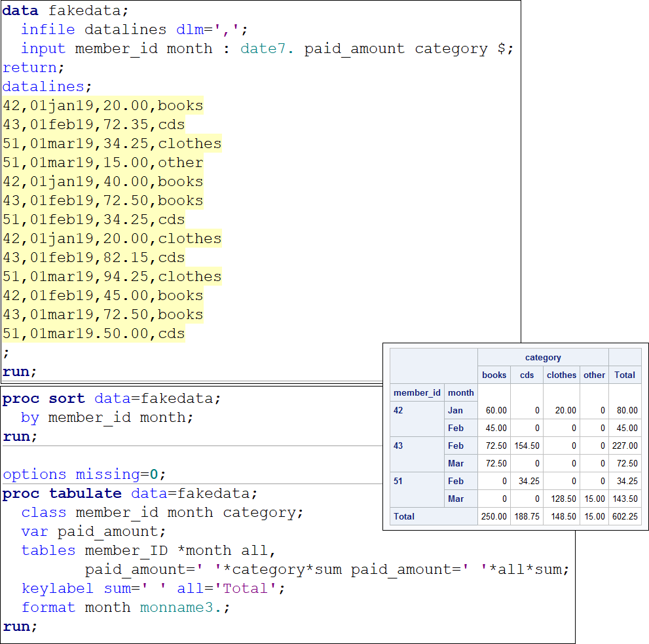Viewport: 649px width, 644px height.
Task: Select data row '43,01feb19,72.35,cds'
Action: [x=94, y=124]
